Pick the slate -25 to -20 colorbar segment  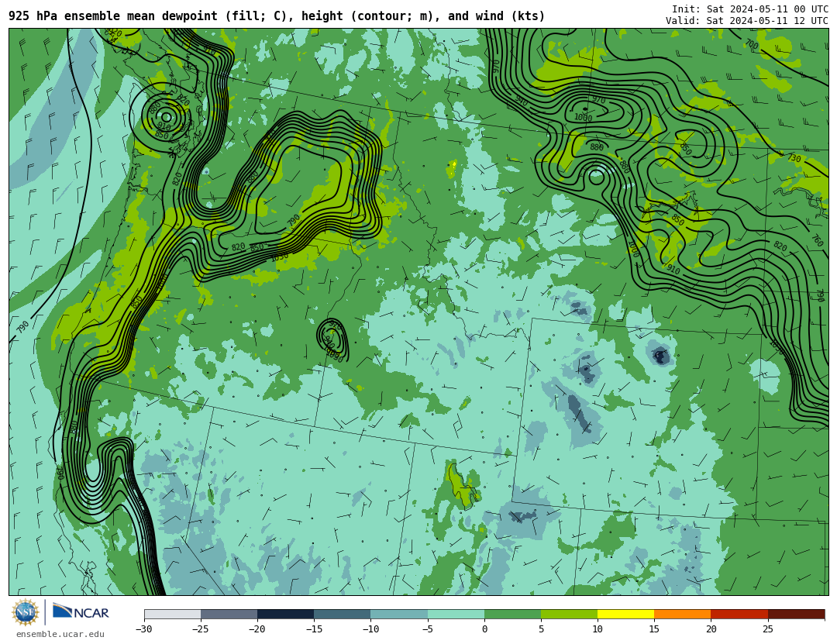229,614
